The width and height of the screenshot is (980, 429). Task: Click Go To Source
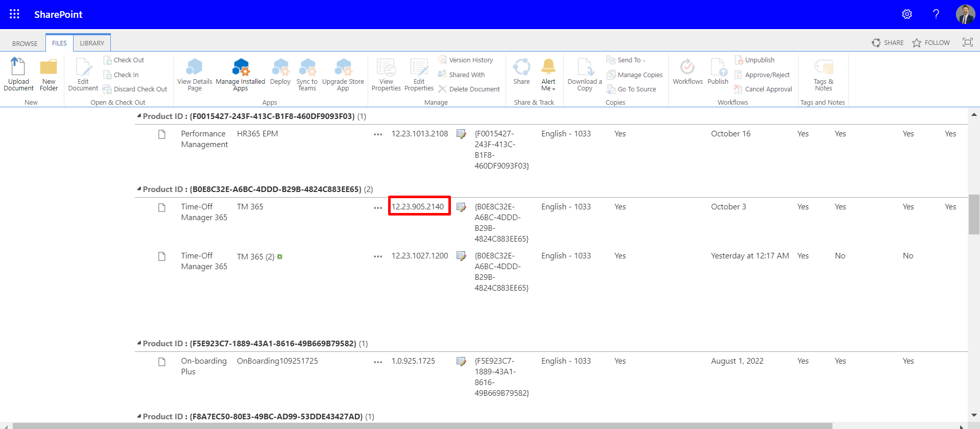632,89
